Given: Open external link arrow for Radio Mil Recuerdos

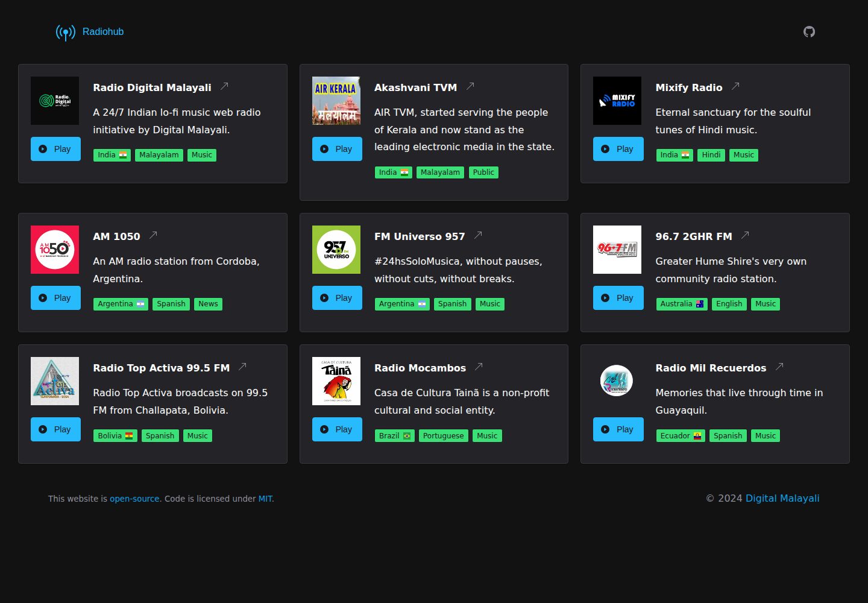Looking at the screenshot, I should (x=779, y=367).
